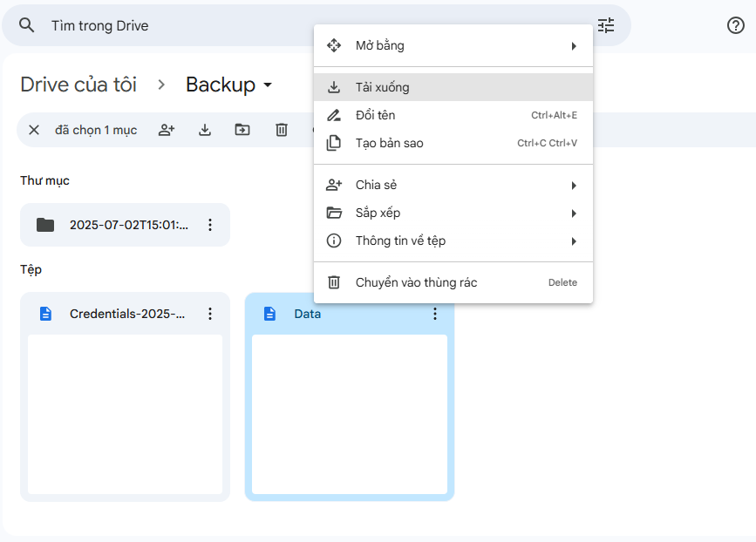Click the Backup breadcrumb title
The height and width of the screenshot is (542, 756).
tap(221, 85)
